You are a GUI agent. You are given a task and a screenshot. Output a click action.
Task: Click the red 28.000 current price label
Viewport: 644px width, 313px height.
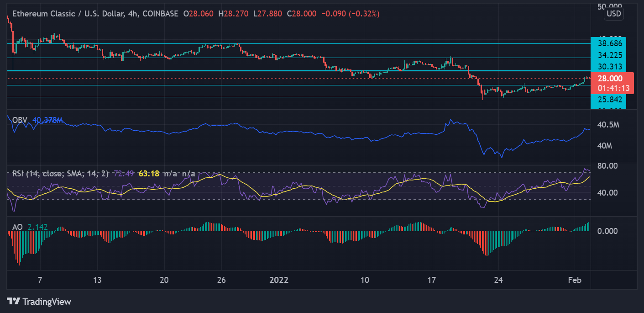(610, 79)
